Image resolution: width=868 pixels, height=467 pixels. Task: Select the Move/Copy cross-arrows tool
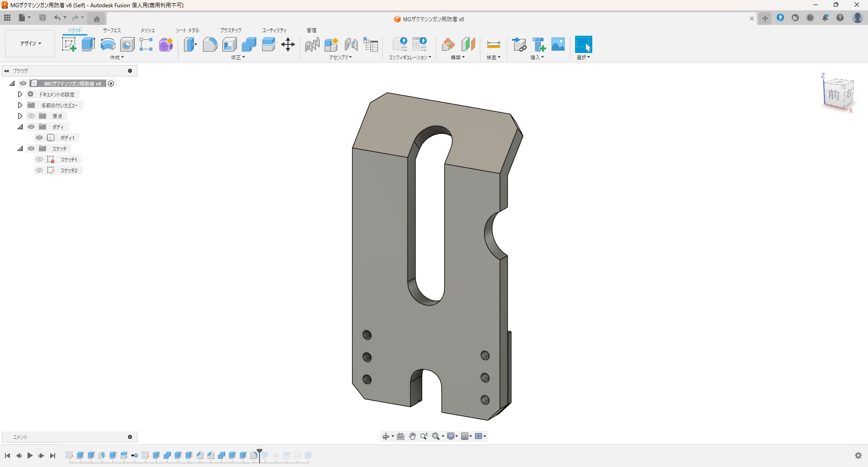[x=288, y=44]
